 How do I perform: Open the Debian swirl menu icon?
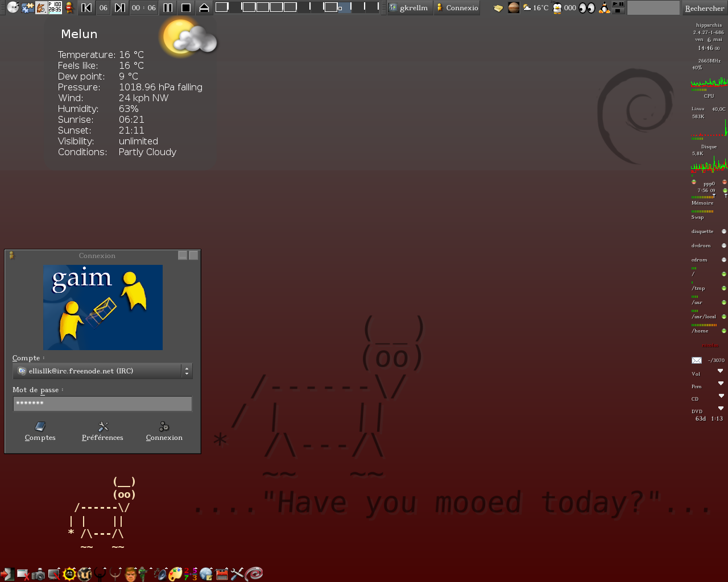[x=254, y=574]
